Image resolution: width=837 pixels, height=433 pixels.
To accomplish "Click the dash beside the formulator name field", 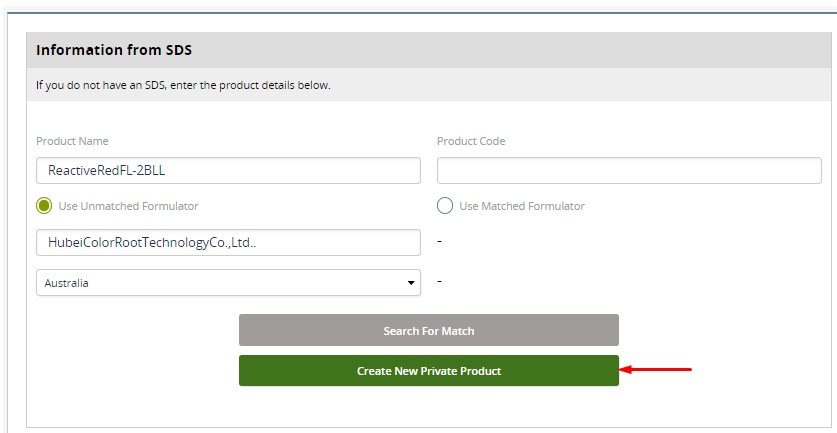I will (x=440, y=241).
